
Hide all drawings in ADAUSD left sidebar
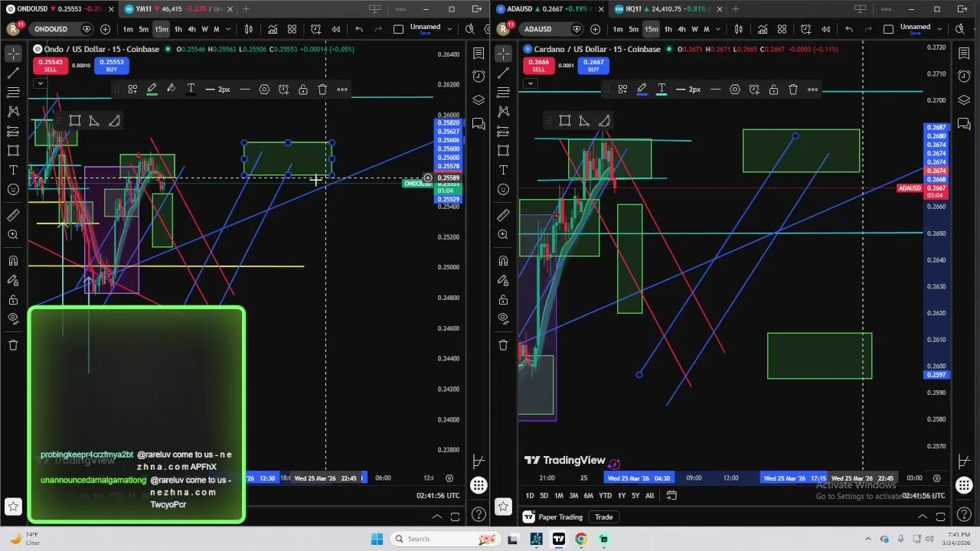(503, 319)
